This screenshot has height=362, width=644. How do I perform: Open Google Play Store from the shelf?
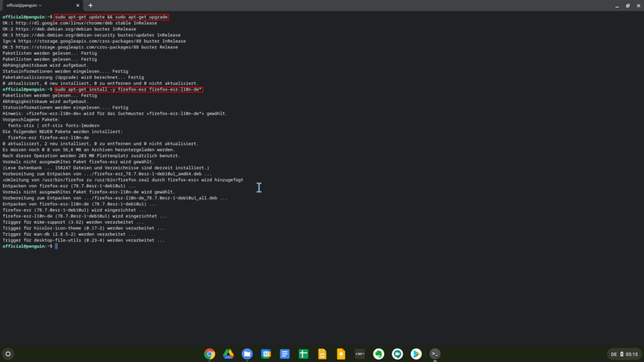click(x=416, y=354)
